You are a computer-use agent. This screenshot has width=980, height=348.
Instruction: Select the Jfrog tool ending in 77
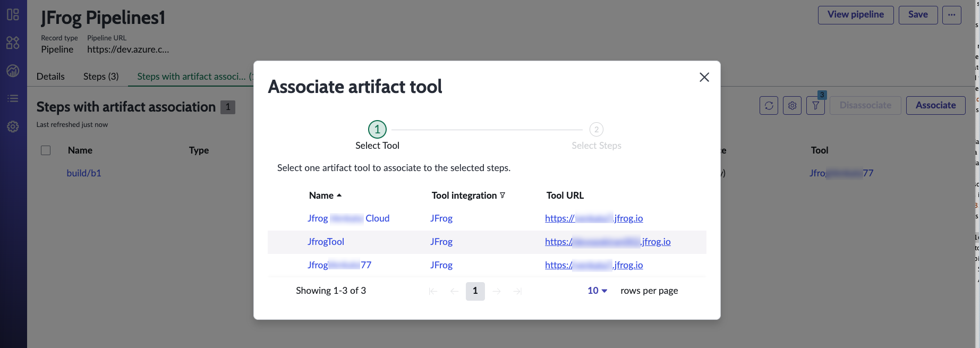(x=339, y=265)
